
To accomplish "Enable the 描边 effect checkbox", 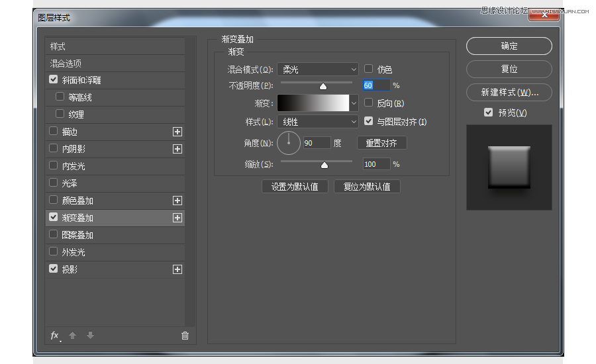I will tap(53, 131).
